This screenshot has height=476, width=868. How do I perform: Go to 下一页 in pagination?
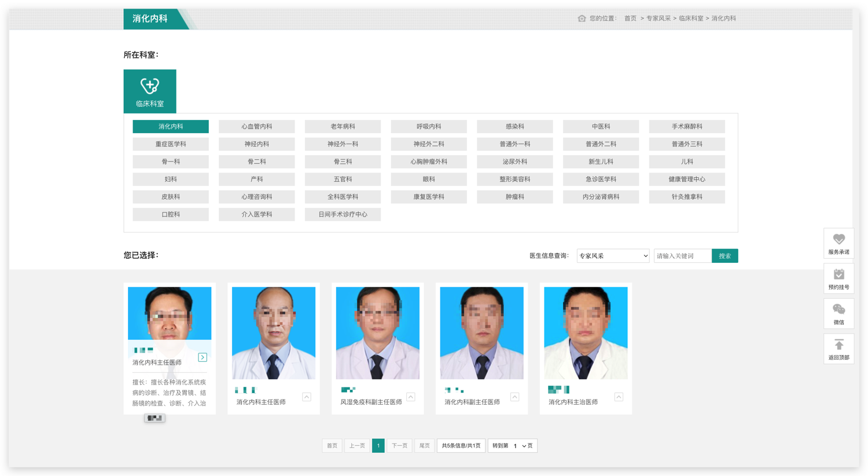[x=399, y=446]
